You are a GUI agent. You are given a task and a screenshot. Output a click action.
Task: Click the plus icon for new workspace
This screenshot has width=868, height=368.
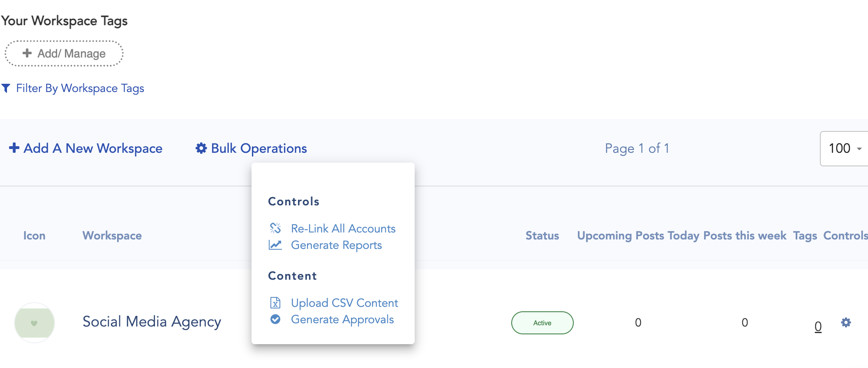(x=14, y=148)
